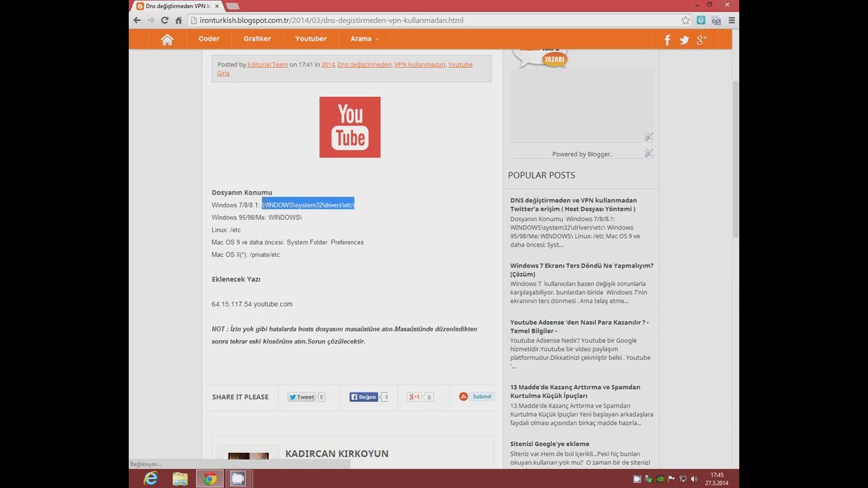
Task: Open the 2014 label link
Action: [x=328, y=64]
